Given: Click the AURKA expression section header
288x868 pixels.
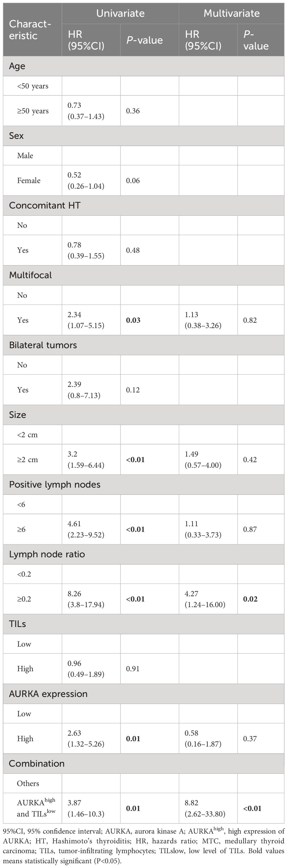Looking at the screenshot, I should point(144,694).
